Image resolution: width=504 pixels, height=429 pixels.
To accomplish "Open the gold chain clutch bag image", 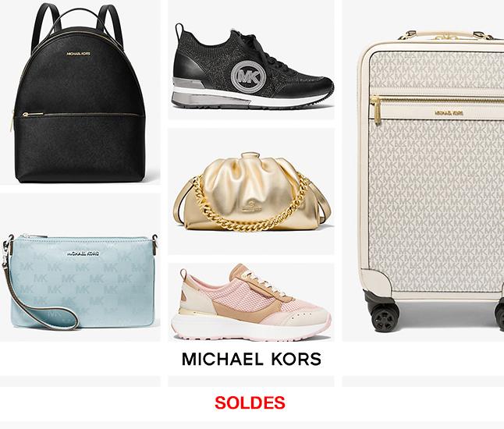I will click(x=252, y=192).
